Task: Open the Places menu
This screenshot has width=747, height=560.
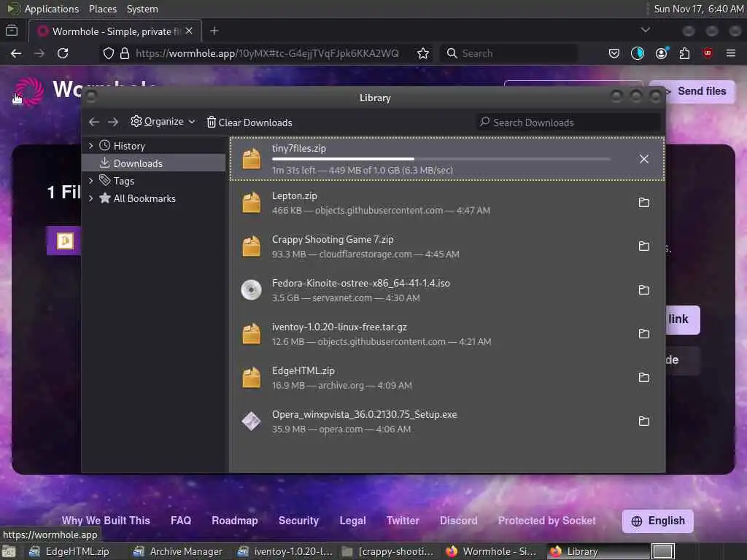Action: [x=102, y=9]
